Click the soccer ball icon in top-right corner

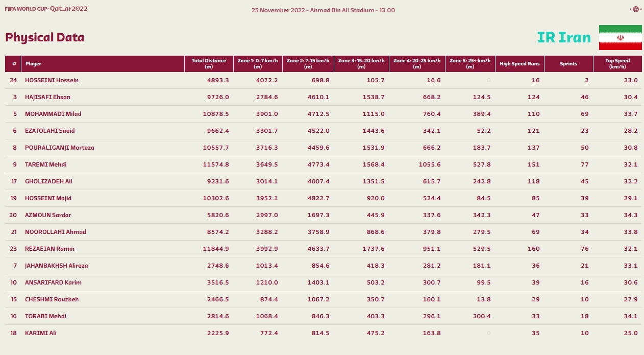pyautogui.click(x=635, y=9)
